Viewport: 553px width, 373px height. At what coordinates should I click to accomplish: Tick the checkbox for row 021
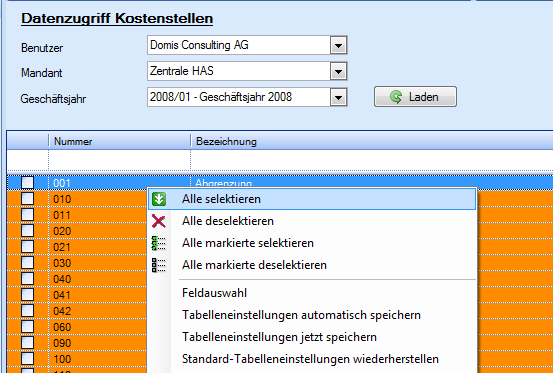[28, 246]
